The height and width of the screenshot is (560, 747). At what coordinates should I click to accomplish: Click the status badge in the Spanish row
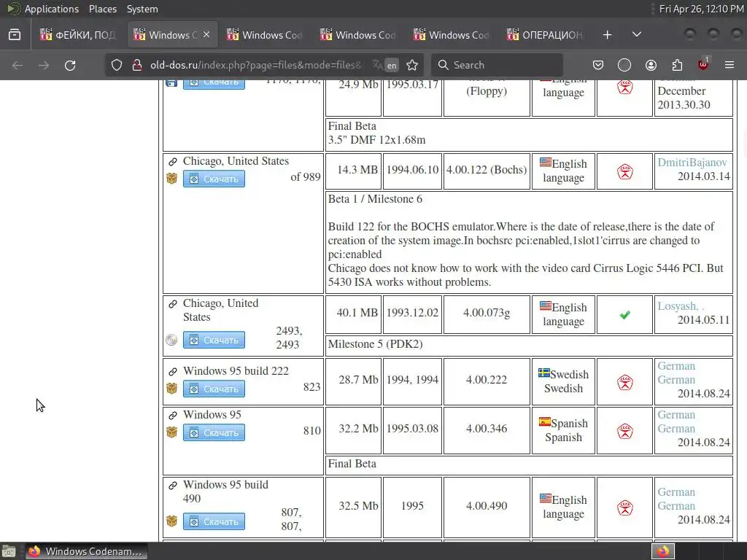coord(625,431)
